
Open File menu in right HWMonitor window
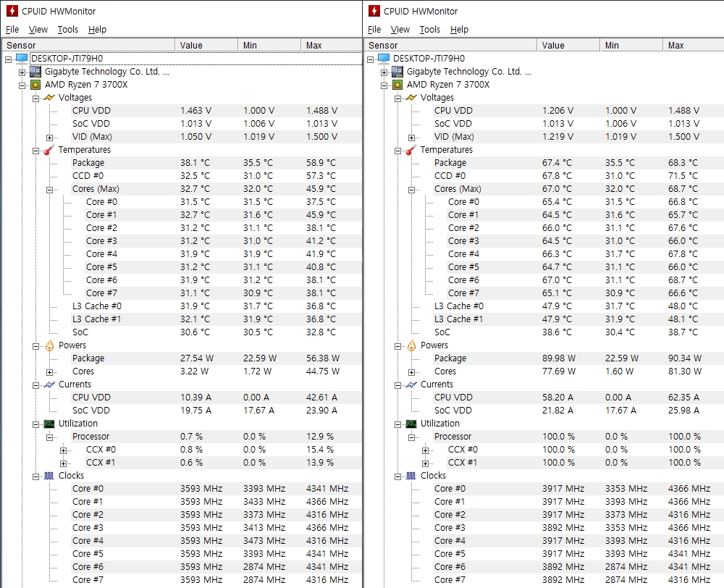point(374,30)
